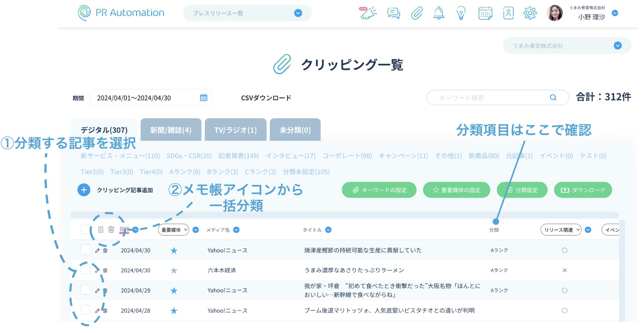Tick the select-all checkbox in table header

pyautogui.click(x=85, y=229)
